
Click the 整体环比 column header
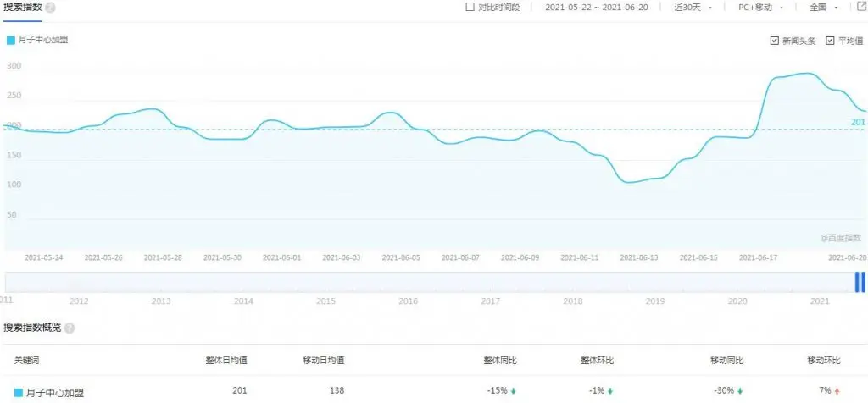(x=598, y=361)
